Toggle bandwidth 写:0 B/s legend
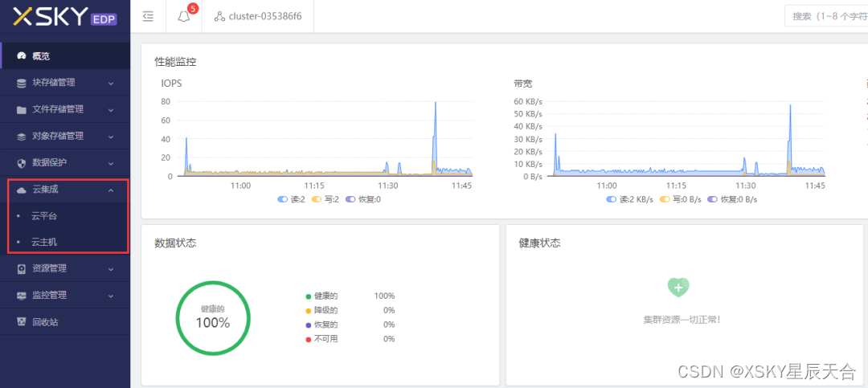The width and height of the screenshot is (868, 388). pyautogui.click(x=681, y=198)
